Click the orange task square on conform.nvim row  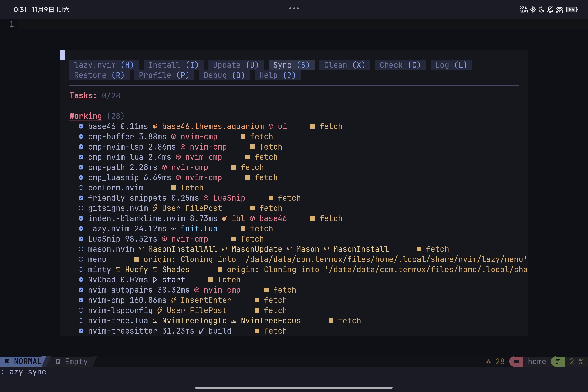[x=173, y=188]
